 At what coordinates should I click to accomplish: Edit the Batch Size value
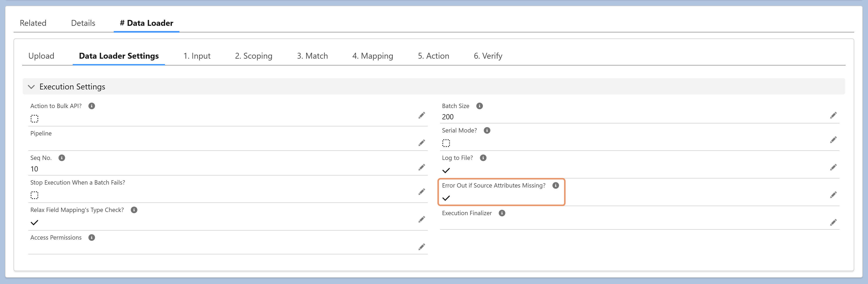[833, 115]
